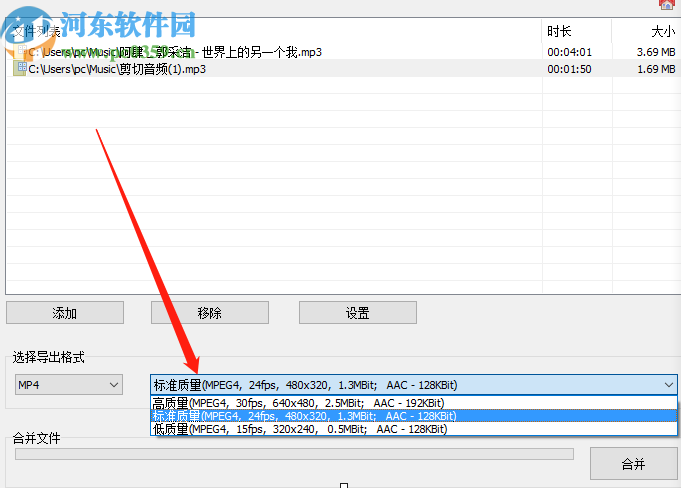Choose 标准质量 480x320 option in list
The image size is (681, 488).
(414, 416)
